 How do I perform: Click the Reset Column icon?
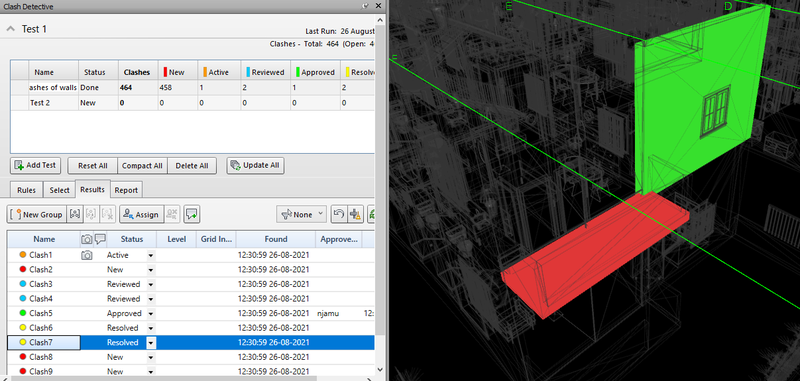coord(339,215)
